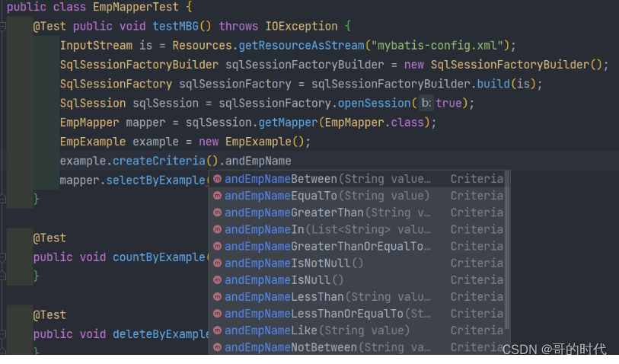
Task: Click method icon beside andEmpNameEqualTo
Action: [x=217, y=196]
